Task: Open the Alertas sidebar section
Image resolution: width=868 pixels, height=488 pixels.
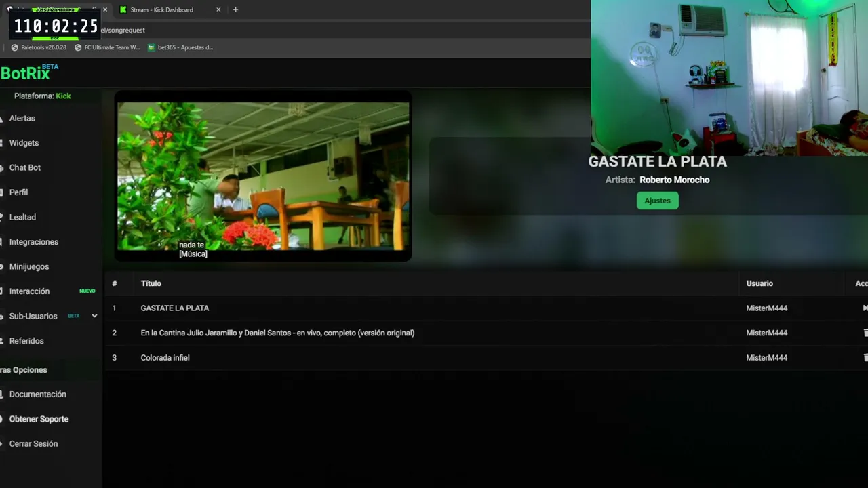Action: [22, 118]
